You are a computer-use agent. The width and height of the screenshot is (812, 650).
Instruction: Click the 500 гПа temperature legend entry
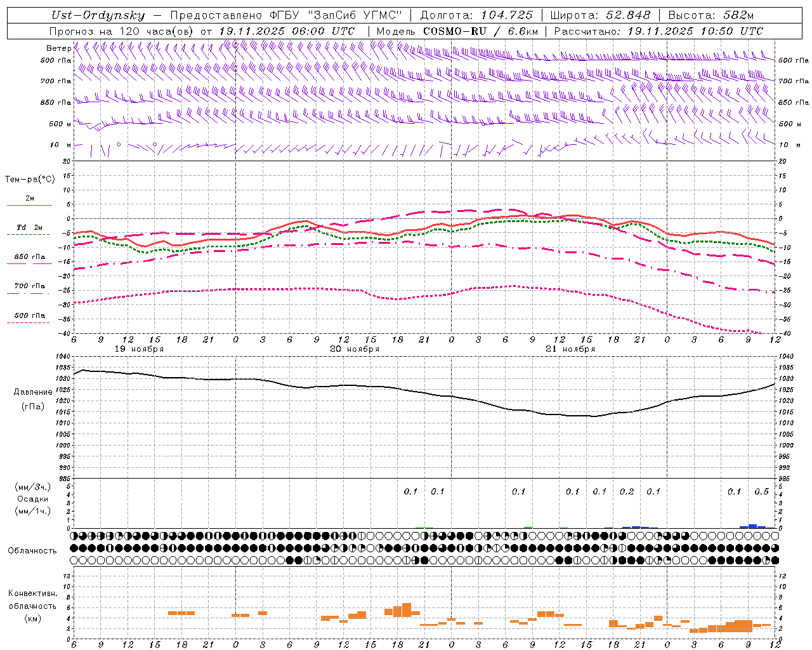click(30, 315)
